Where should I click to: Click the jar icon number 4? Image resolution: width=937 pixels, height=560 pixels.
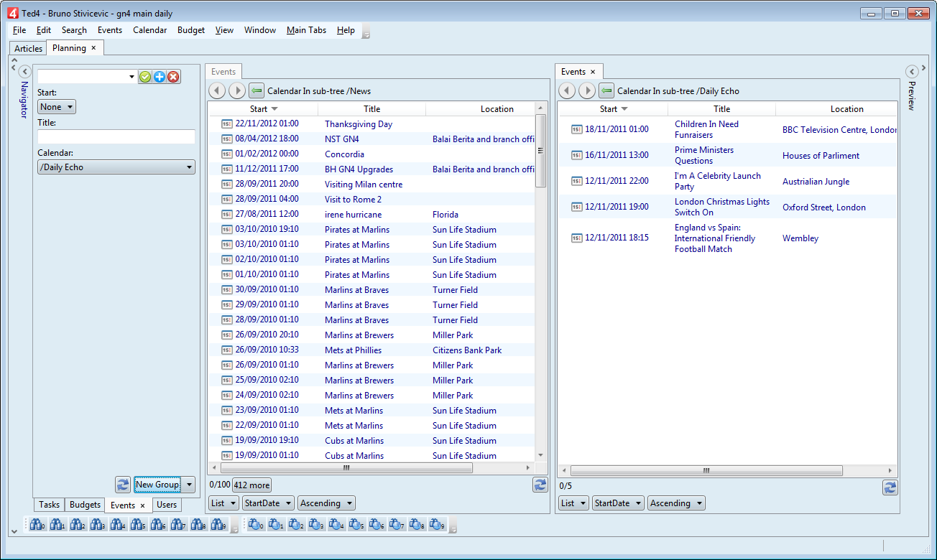click(336, 526)
